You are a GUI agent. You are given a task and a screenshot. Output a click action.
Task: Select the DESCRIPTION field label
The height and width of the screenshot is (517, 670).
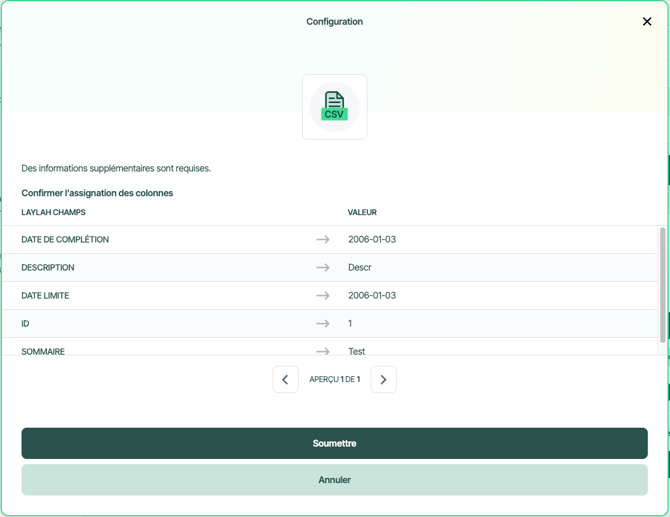pyautogui.click(x=48, y=267)
